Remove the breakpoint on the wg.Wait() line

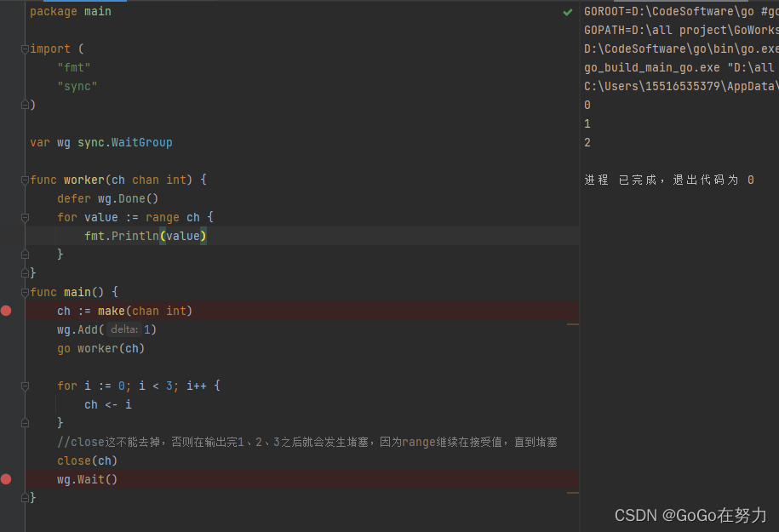(6, 479)
